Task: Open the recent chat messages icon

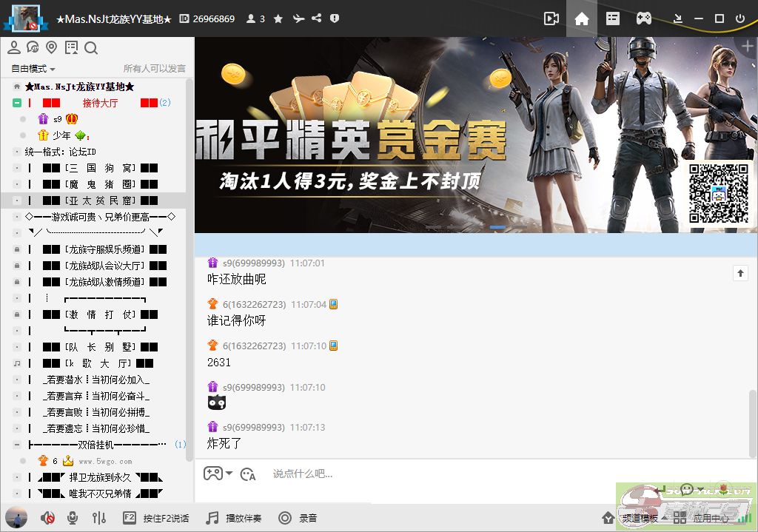Action: [33, 47]
